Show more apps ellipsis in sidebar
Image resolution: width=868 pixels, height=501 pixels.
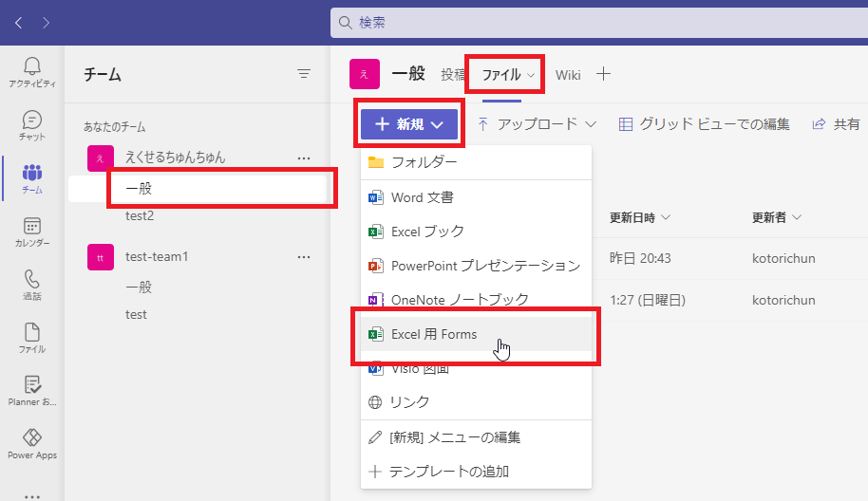click(32, 496)
